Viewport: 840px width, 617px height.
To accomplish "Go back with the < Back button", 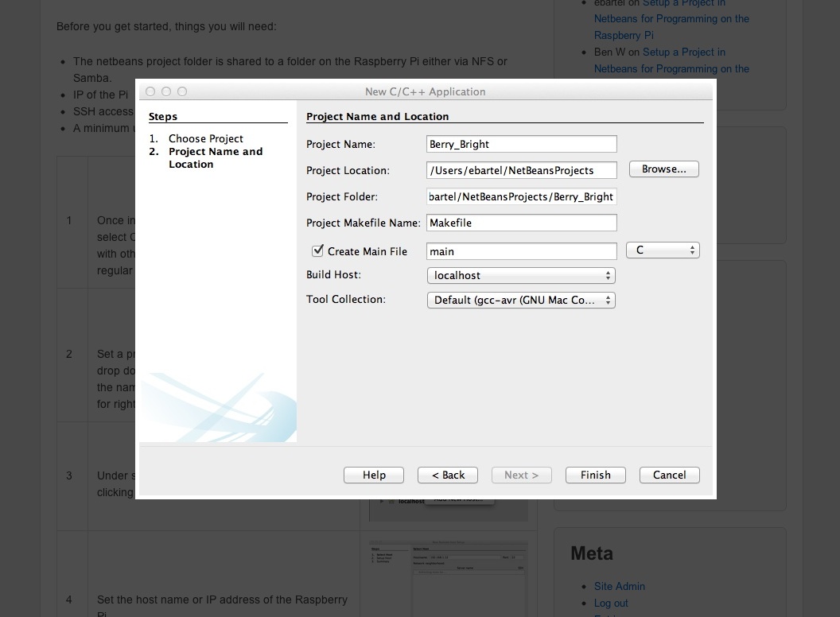I will pyautogui.click(x=448, y=475).
